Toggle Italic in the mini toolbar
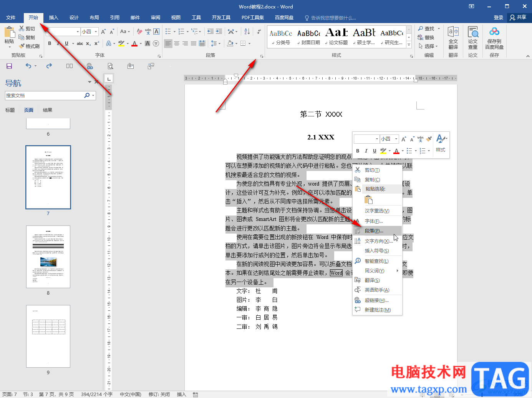 coord(366,151)
